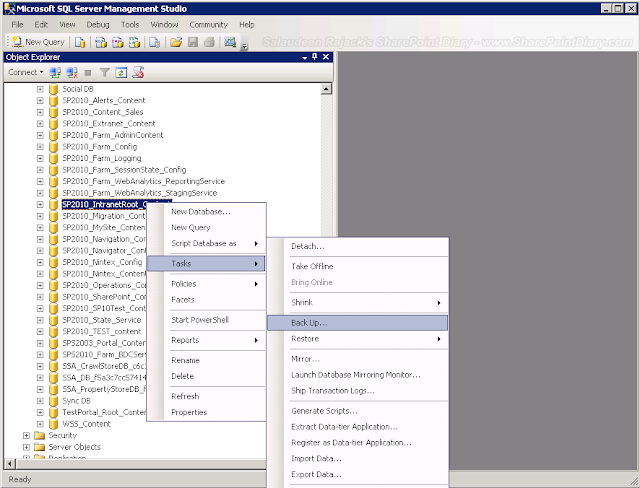This screenshot has height=488, width=640.
Task: Click the Connect Object Explorer icon
Action: (55, 73)
